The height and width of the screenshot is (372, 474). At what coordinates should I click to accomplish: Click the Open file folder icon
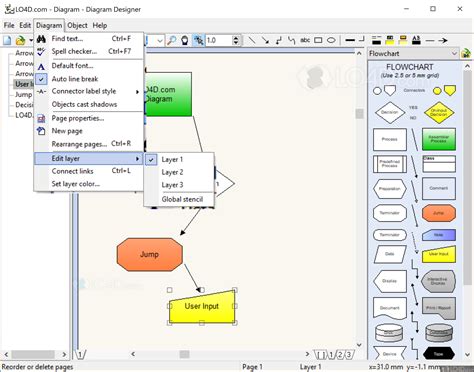(20, 41)
